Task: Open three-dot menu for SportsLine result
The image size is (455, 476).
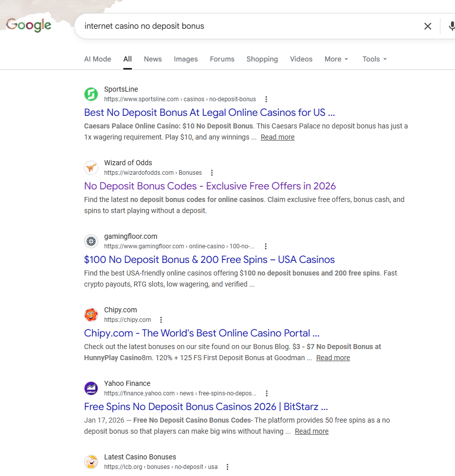Action: [266, 99]
